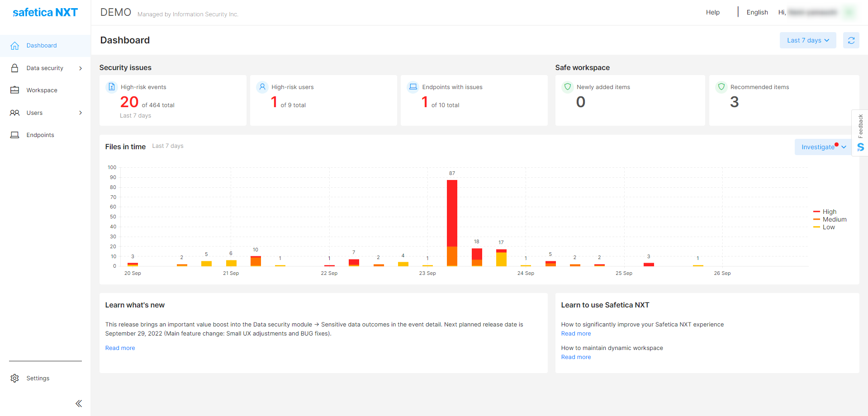
Task: Open the Investigate dropdown
Action: click(823, 147)
